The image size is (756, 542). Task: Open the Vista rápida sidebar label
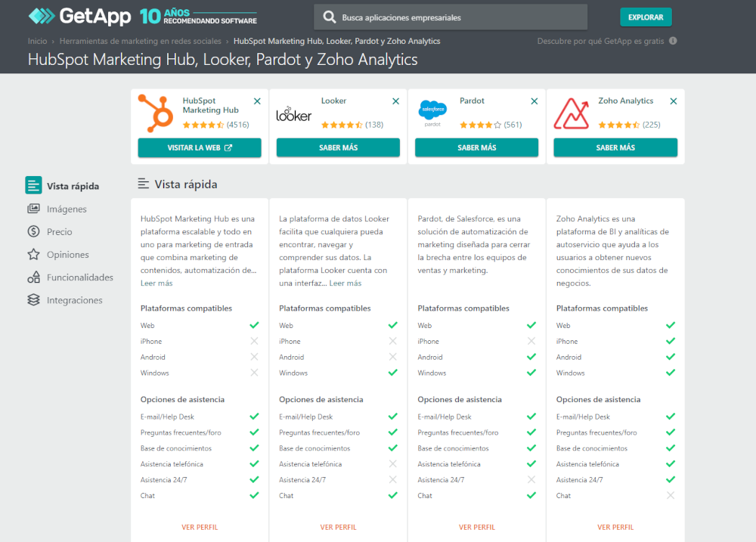click(73, 186)
